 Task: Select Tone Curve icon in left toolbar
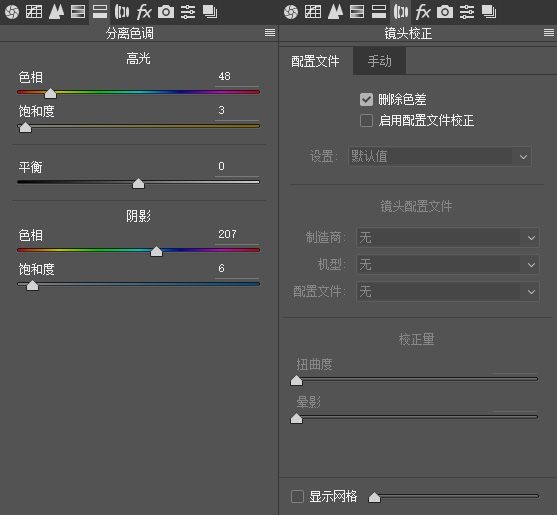(x=34, y=12)
